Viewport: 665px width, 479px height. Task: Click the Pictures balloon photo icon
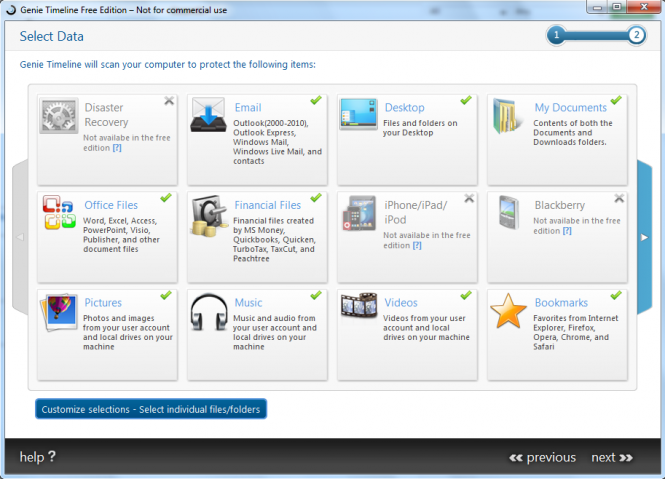pos(59,312)
